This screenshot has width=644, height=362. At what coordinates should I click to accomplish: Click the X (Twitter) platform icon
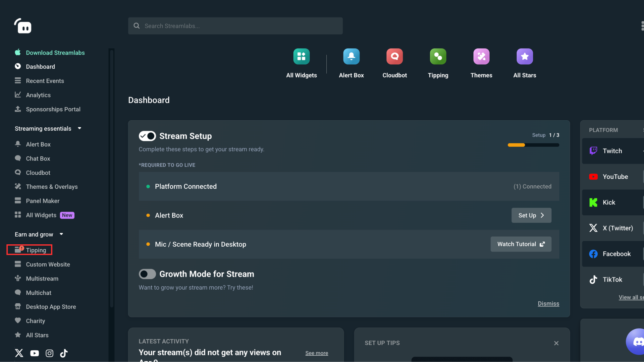click(x=593, y=228)
